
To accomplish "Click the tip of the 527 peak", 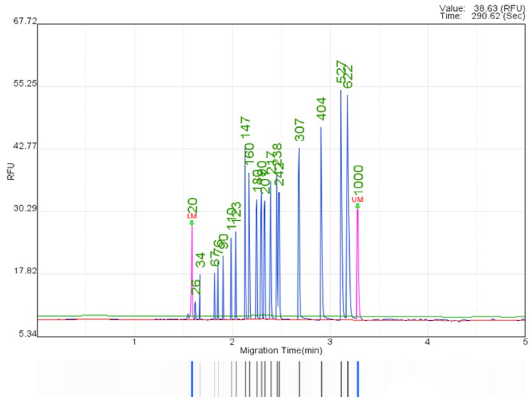I will click(341, 91).
